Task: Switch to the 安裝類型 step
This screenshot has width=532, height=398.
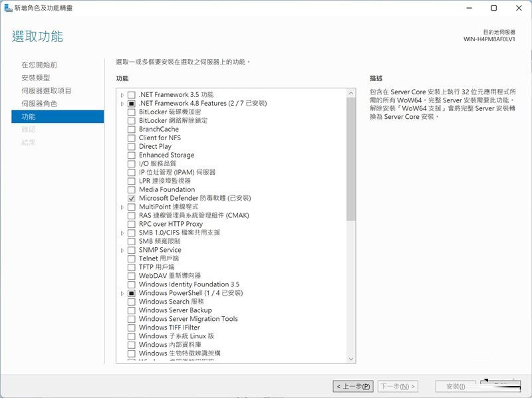Action: tap(35, 78)
